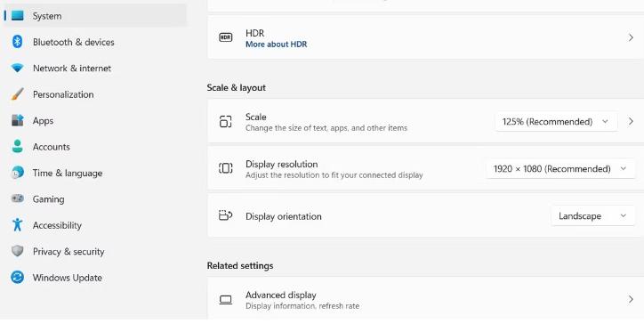Click the HDR row title
644x332 pixels.
coord(254,33)
